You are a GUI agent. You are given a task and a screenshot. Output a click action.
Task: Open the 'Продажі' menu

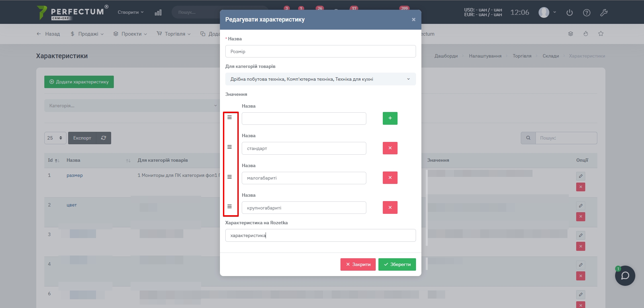tap(87, 34)
